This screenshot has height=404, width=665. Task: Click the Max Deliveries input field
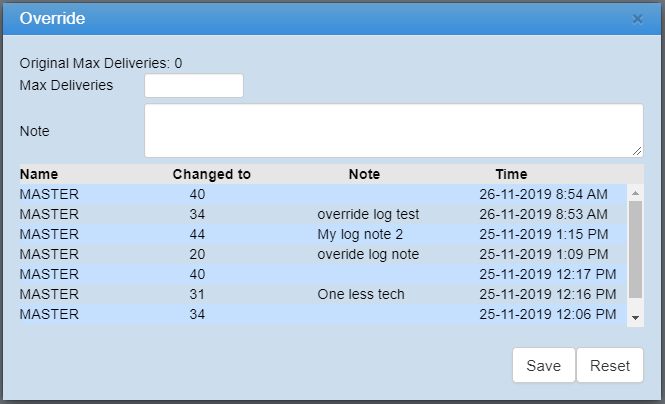pyautogui.click(x=194, y=86)
